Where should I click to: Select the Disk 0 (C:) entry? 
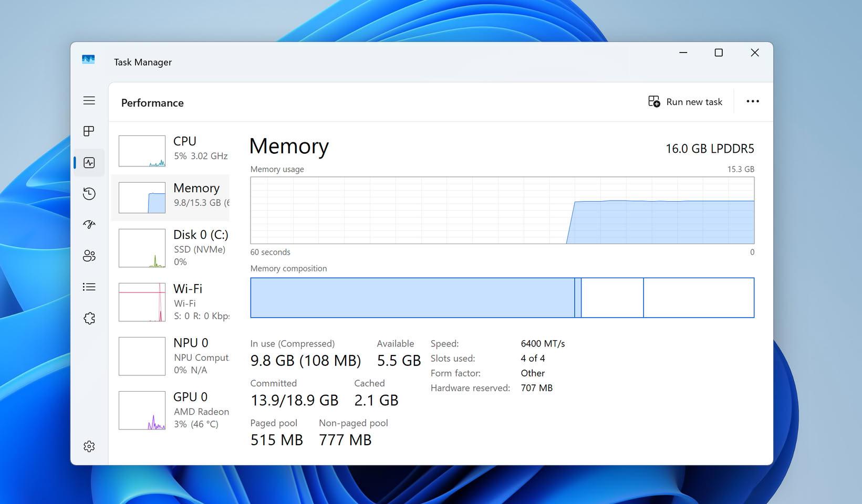(x=171, y=248)
